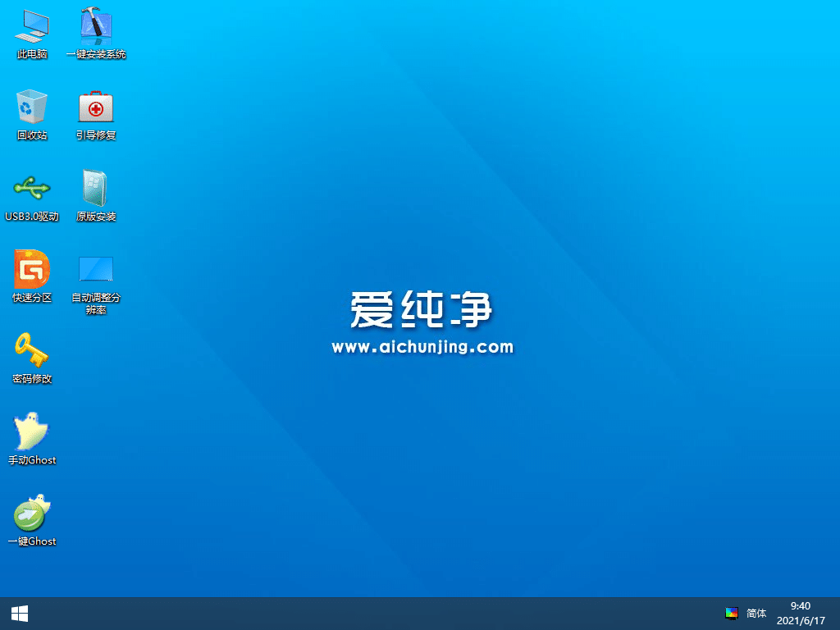
Task: Click empty taskbar area
Action: pos(369,613)
